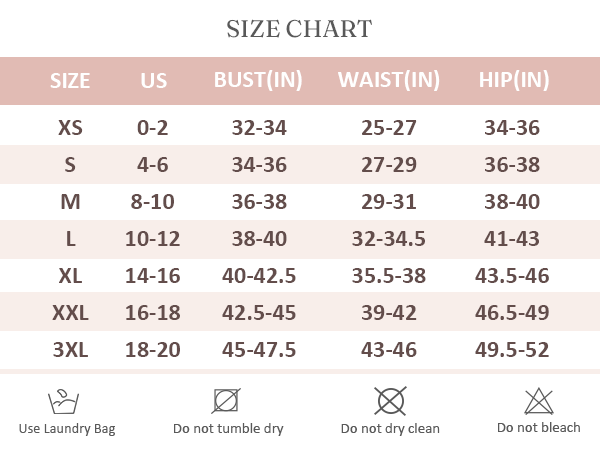Select the US column header
The width and height of the screenshot is (600, 450).
click(154, 81)
